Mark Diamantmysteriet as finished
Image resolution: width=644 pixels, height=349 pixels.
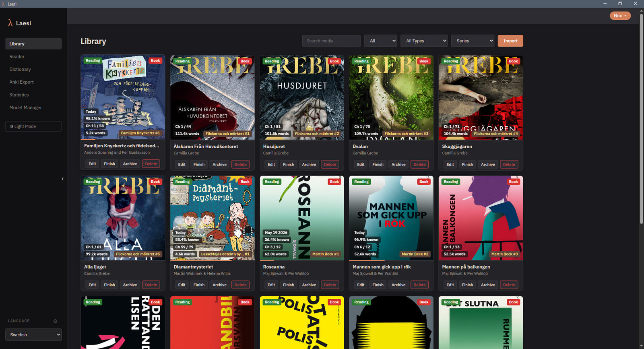coord(199,285)
